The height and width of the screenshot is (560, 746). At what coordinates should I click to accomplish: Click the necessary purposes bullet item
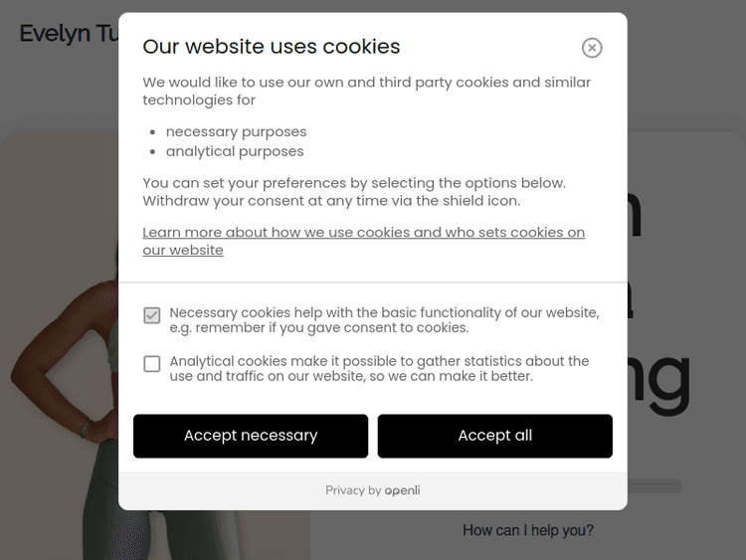(236, 131)
